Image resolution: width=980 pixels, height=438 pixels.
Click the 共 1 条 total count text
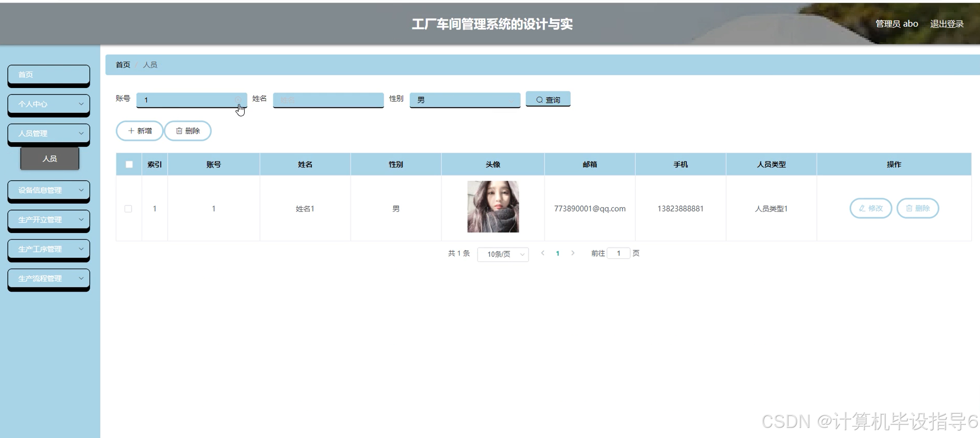pyautogui.click(x=459, y=253)
